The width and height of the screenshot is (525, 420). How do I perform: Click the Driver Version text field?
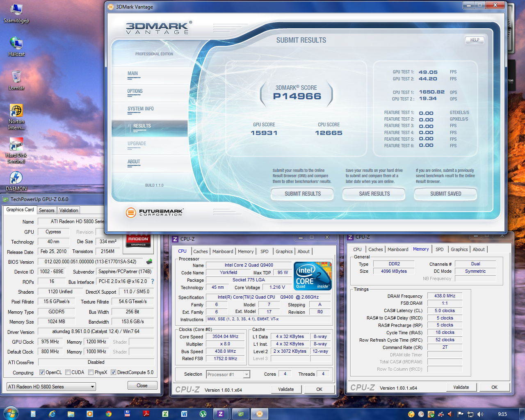coord(96,331)
